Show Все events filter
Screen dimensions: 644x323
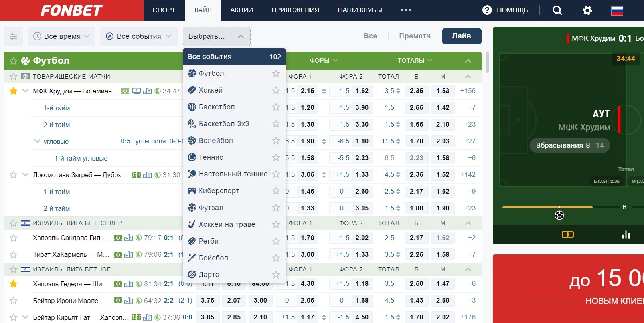tap(370, 36)
